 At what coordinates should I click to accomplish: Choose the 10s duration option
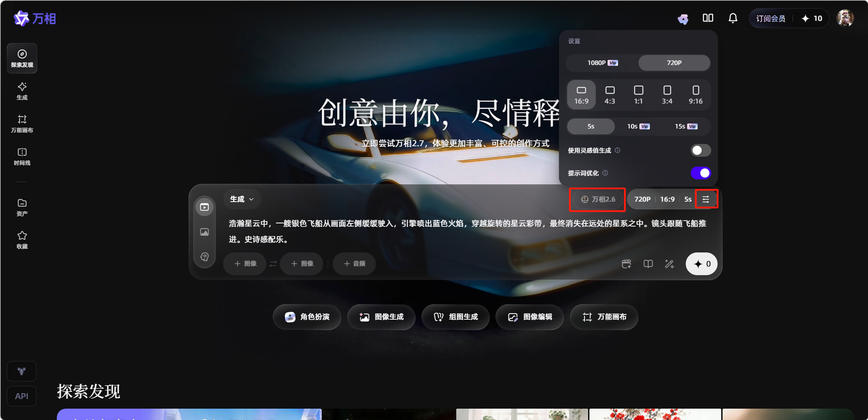(x=638, y=126)
